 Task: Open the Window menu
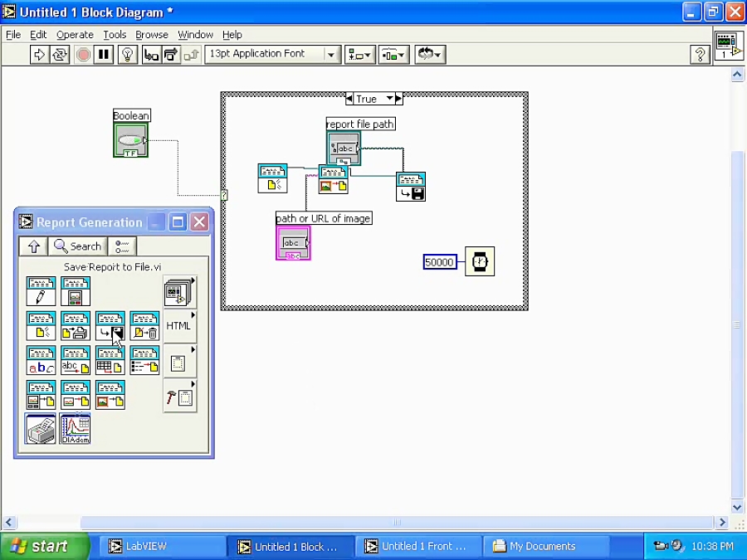[195, 35]
